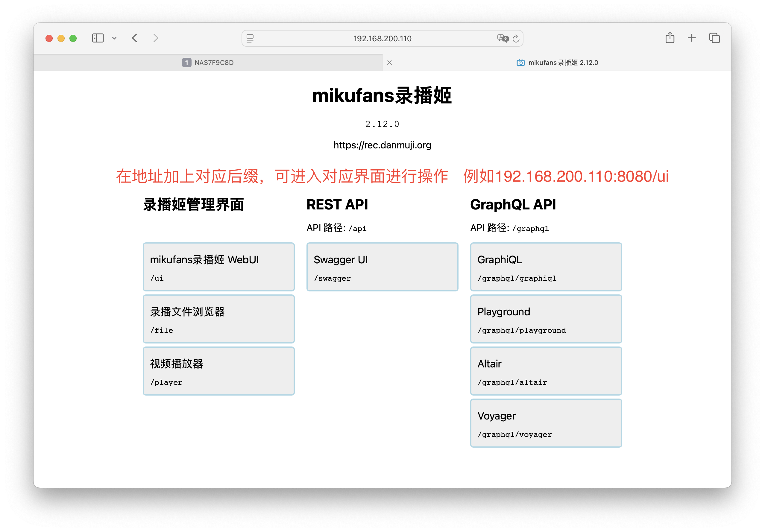
Task: Click the mikufans tab favicon
Action: [x=520, y=63]
